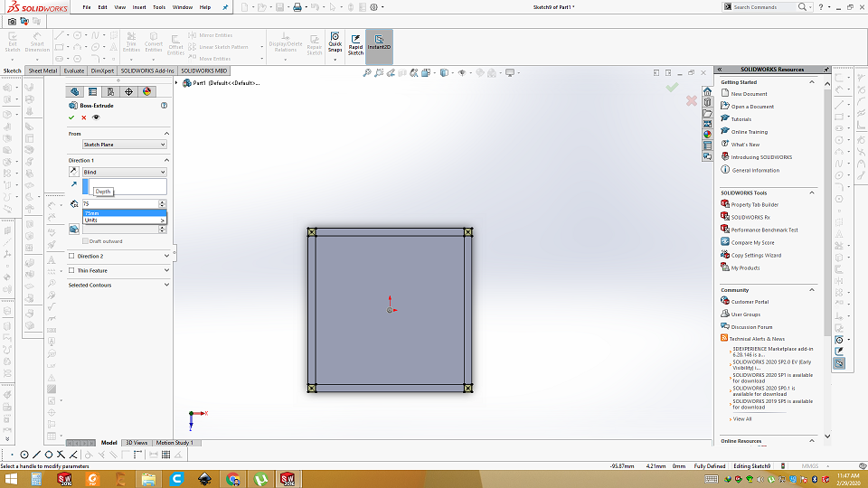This screenshot has height=488, width=868.
Task: Switch to the Motion Study 1 tab
Action: pos(175,443)
